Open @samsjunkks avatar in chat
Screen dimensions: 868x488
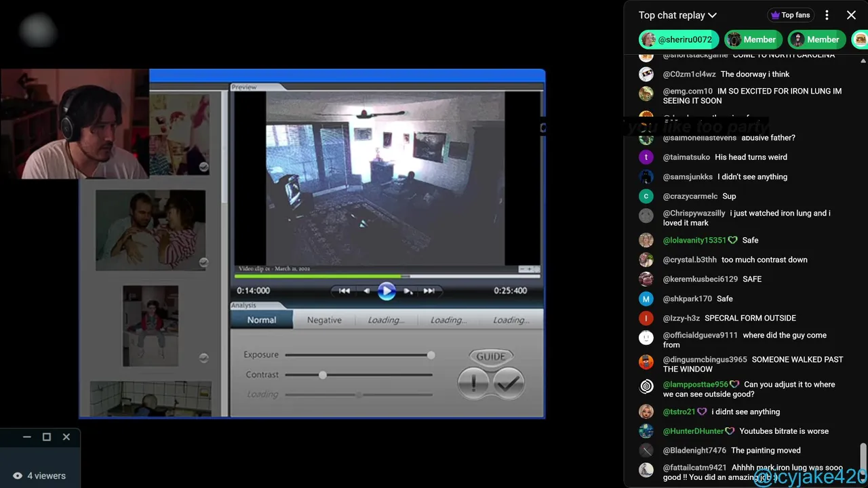pos(646,177)
